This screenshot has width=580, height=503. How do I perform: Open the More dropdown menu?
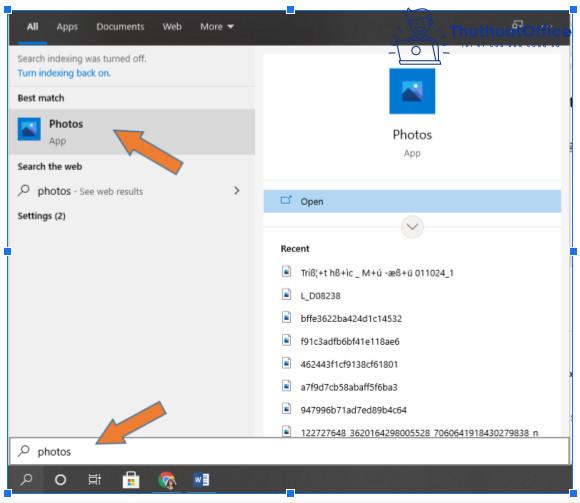point(217,27)
